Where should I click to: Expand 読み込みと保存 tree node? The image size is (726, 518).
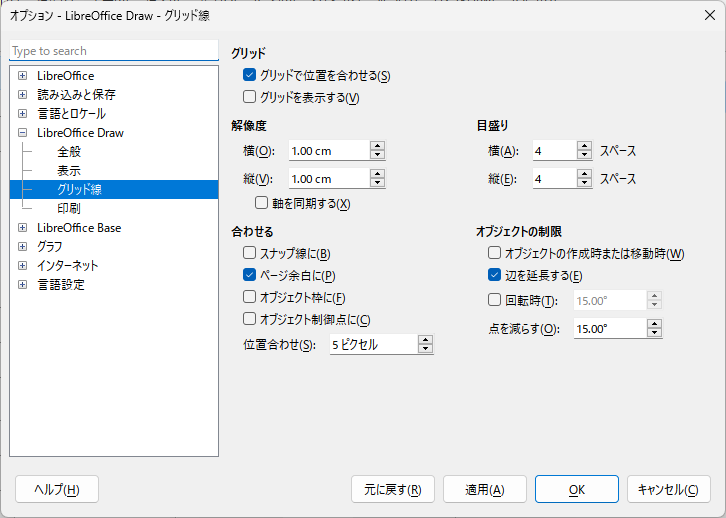coord(22,94)
